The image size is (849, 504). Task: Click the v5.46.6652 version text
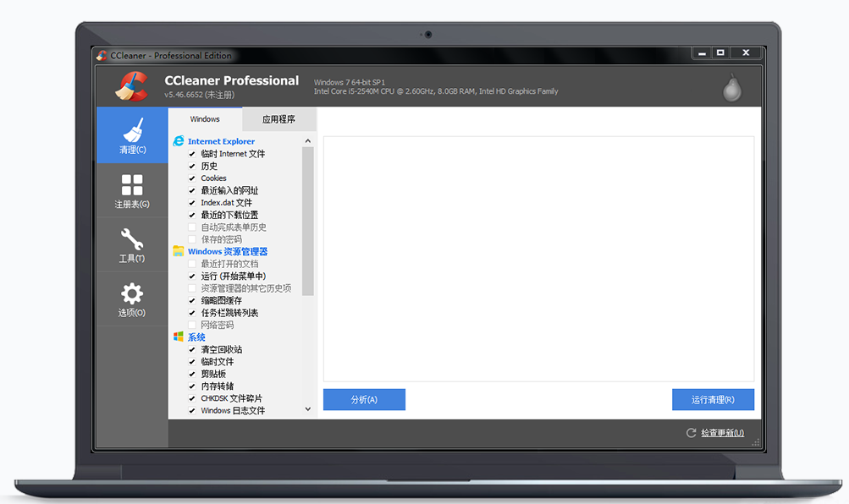(199, 95)
